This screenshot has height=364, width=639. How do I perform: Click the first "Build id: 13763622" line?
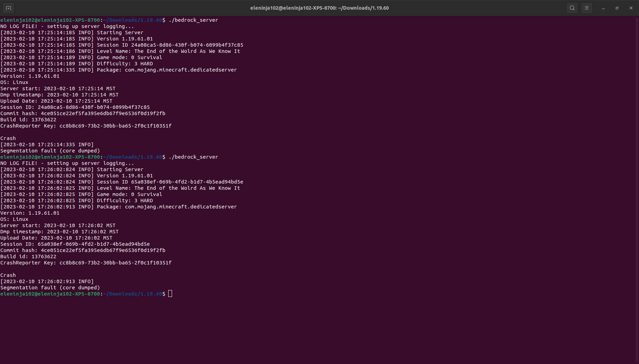pos(28,120)
